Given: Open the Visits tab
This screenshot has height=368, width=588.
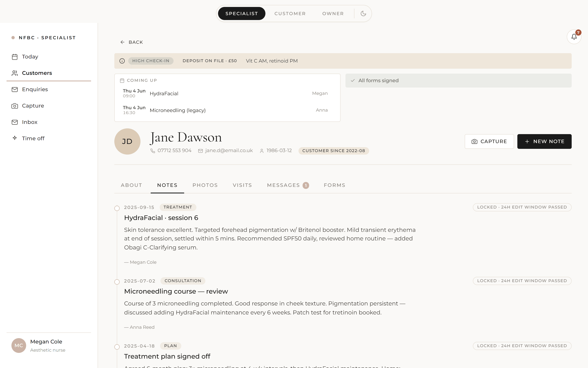Looking at the screenshot, I should point(242,185).
